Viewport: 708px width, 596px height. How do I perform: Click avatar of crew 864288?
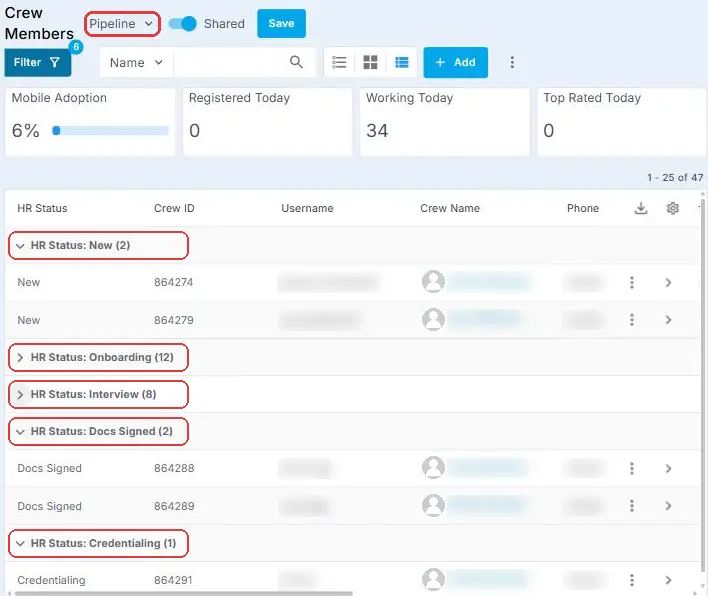point(433,467)
